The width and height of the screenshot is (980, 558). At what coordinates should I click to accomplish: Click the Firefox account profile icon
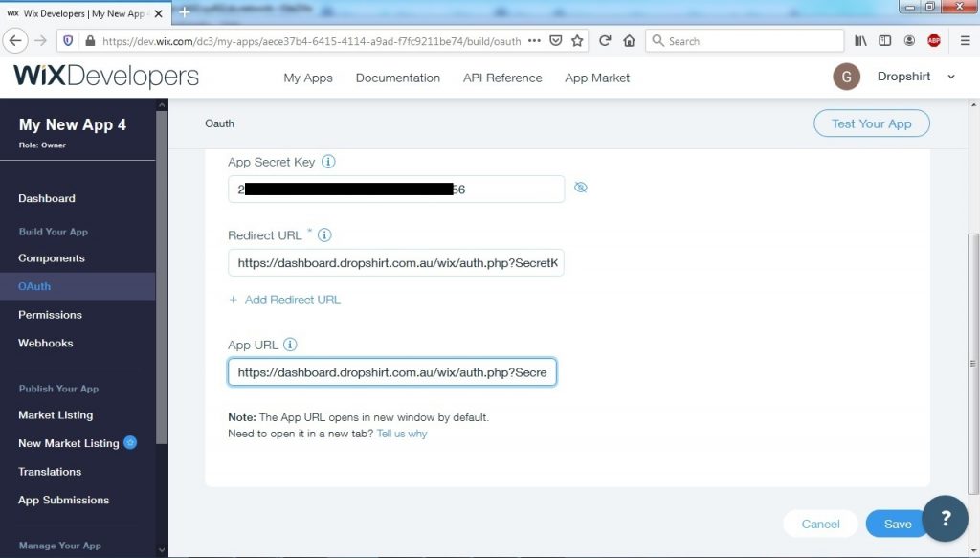(x=909, y=40)
